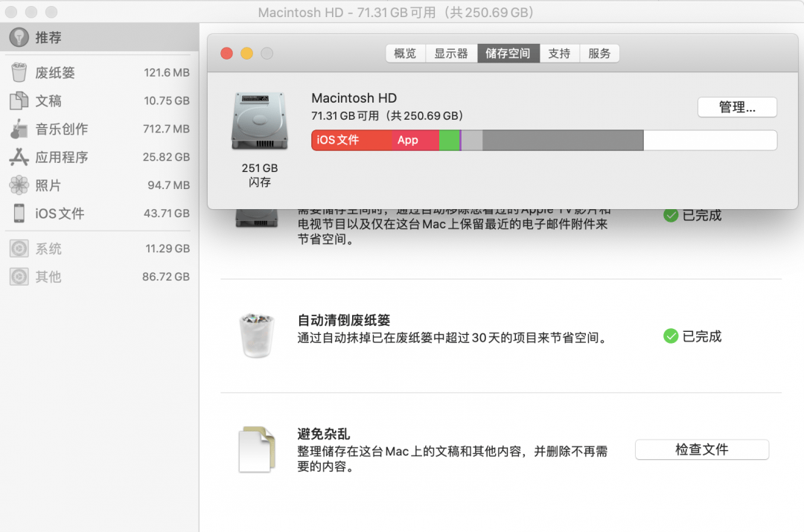Click the 文稿 documents icon

[19, 100]
